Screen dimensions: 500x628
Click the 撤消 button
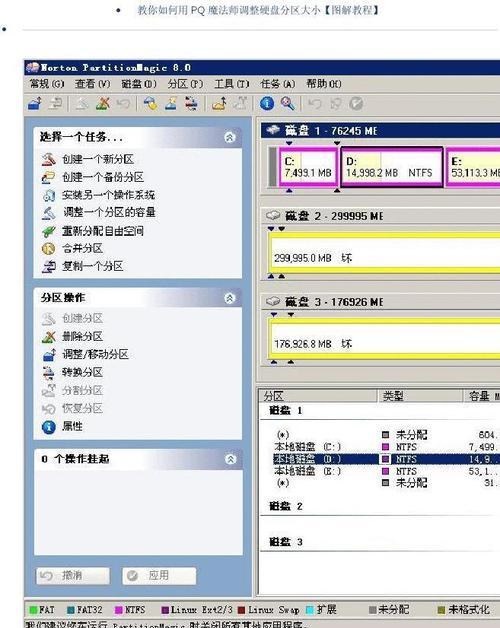(73, 576)
